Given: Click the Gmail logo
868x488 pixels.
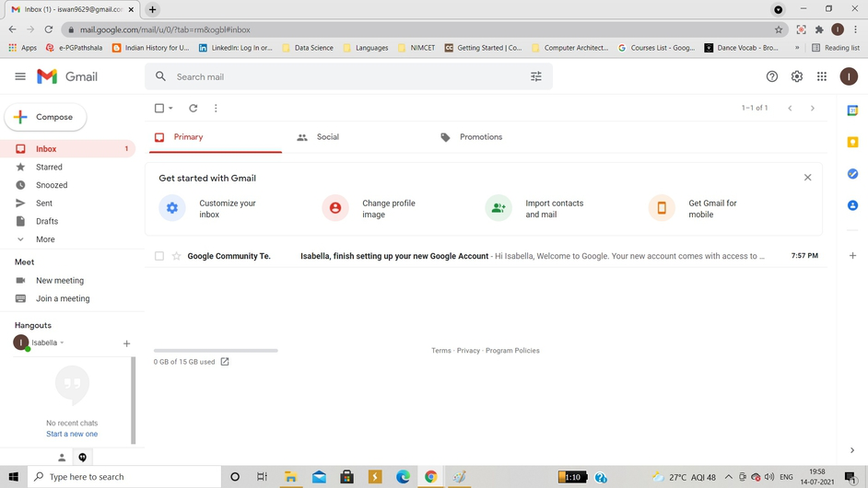Looking at the screenshot, I should click(x=67, y=76).
